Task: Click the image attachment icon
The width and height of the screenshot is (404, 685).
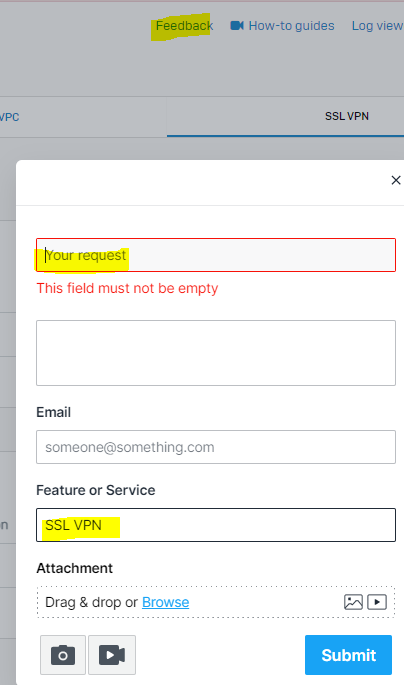Action: point(353,602)
